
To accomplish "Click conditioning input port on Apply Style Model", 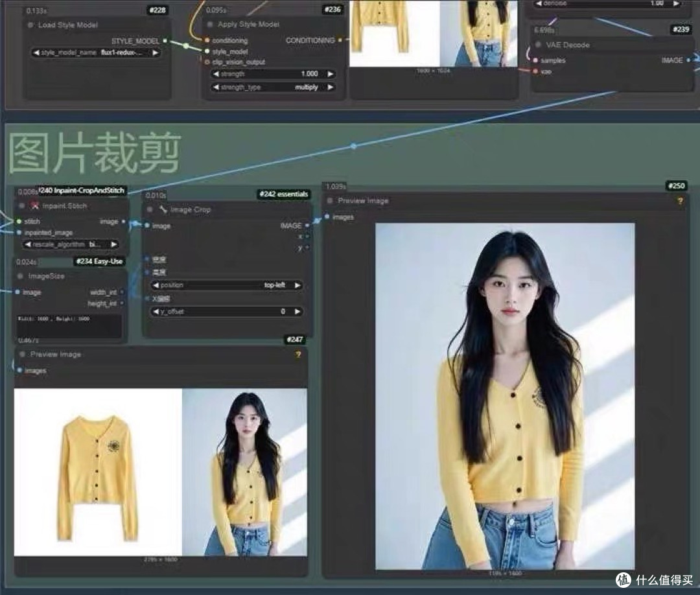I will pos(207,40).
